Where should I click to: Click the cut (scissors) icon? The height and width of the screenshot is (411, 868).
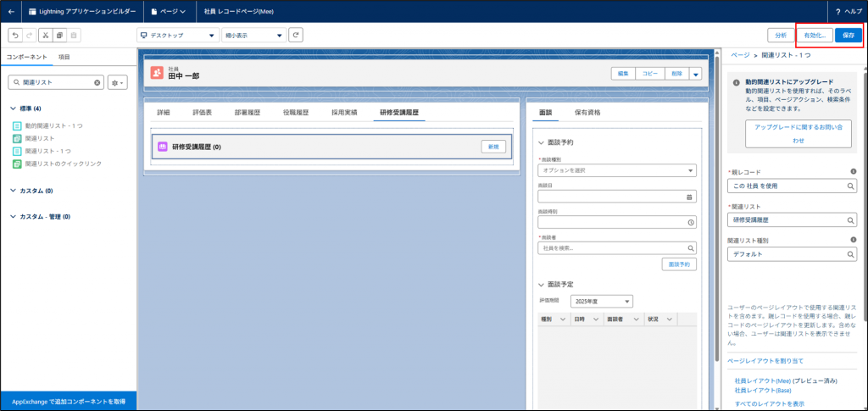pyautogui.click(x=45, y=35)
